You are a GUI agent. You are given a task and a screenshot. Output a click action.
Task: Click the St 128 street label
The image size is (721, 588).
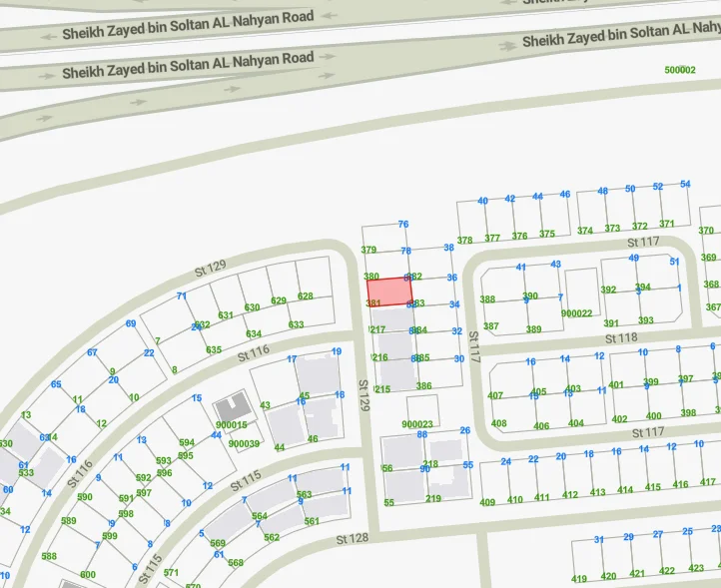[x=353, y=538]
